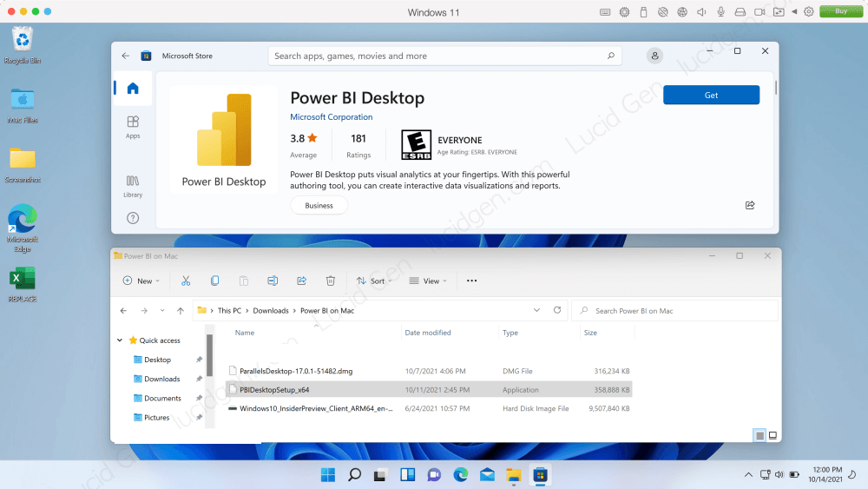868x489 pixels.
Task: Open Task View from taskbar
Action: coord(380,475)
